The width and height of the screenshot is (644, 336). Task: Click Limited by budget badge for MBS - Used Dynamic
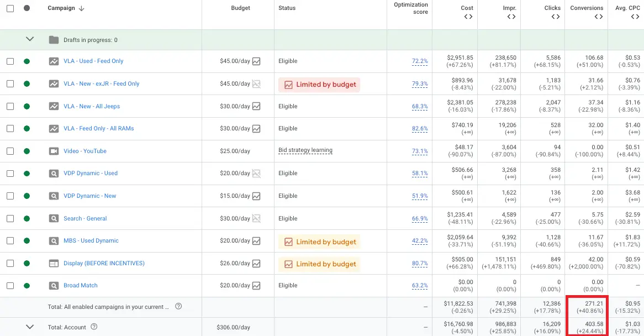click(319, 242)
